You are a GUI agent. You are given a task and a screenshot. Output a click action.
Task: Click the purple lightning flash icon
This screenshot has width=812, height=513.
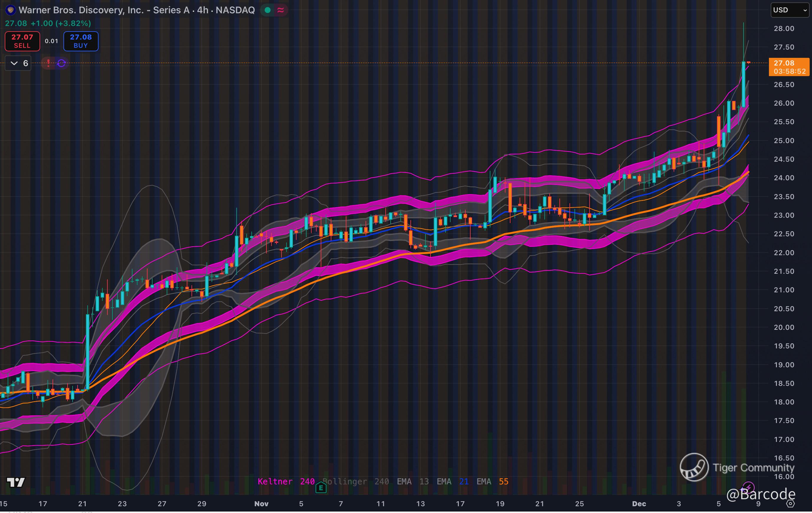[748, 487]
